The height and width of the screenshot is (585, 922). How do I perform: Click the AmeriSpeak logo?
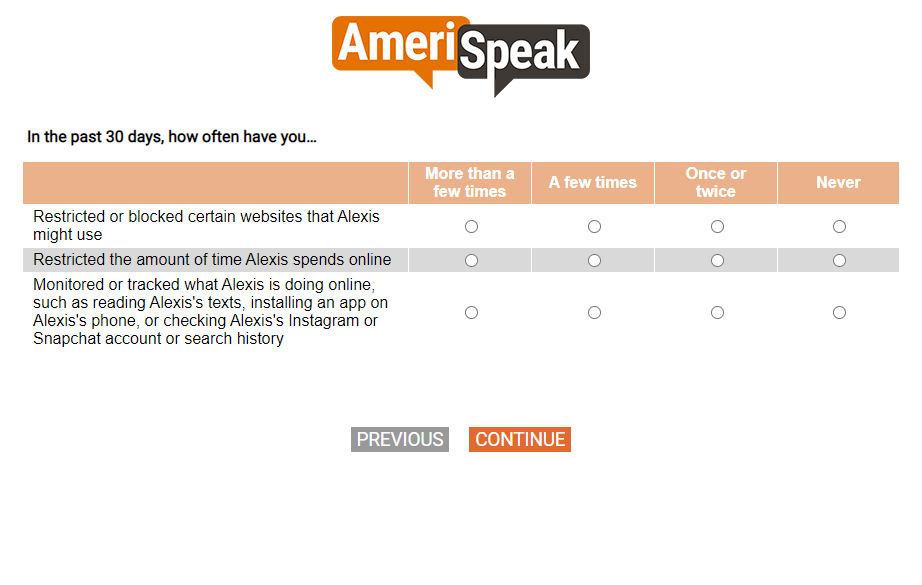[461, 53]
